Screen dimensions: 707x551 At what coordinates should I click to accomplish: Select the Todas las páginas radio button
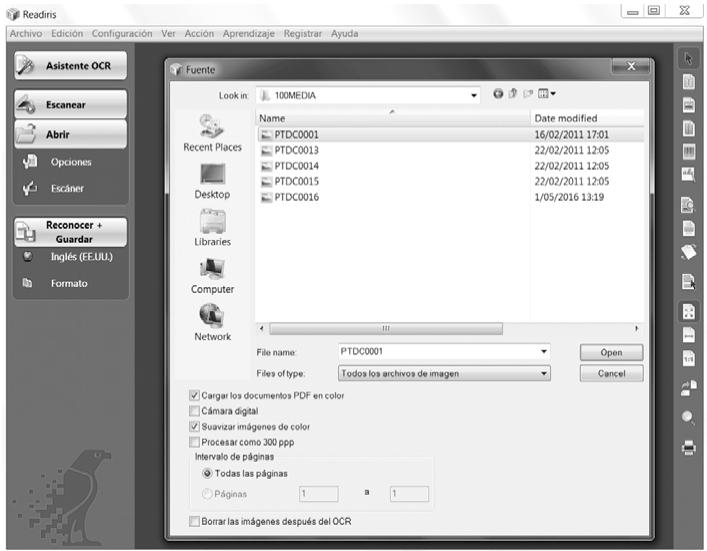pos(207,473)
